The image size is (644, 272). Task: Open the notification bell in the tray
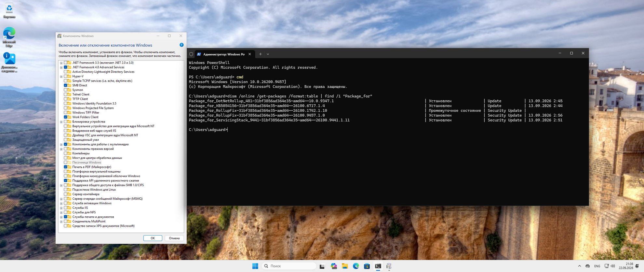click(x=637, y=266)
